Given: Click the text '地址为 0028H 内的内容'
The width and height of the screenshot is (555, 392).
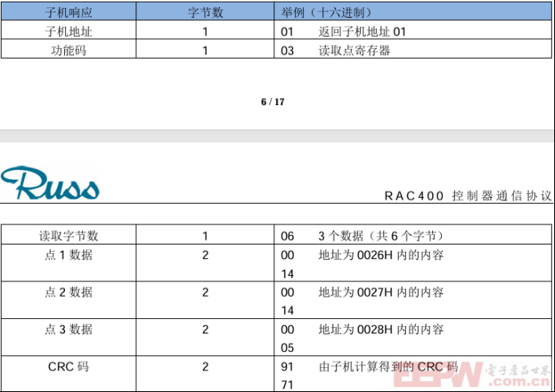Looking at the screenshot, I should point(381,329).
